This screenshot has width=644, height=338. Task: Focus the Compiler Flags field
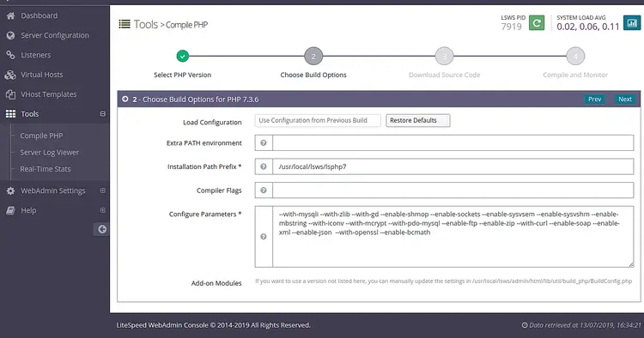[453, 190]
